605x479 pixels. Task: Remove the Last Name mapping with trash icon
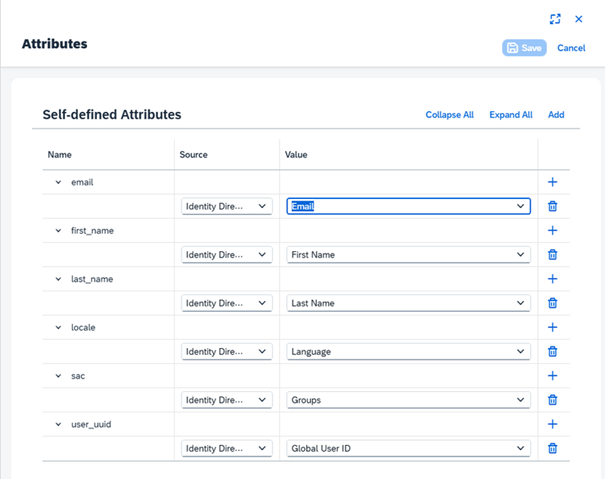tap(552, 303)
